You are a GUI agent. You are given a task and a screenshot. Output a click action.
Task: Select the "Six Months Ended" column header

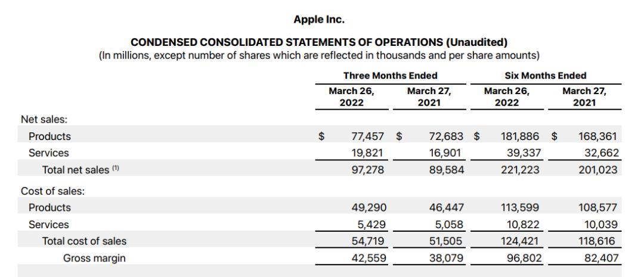pos(545,76)
